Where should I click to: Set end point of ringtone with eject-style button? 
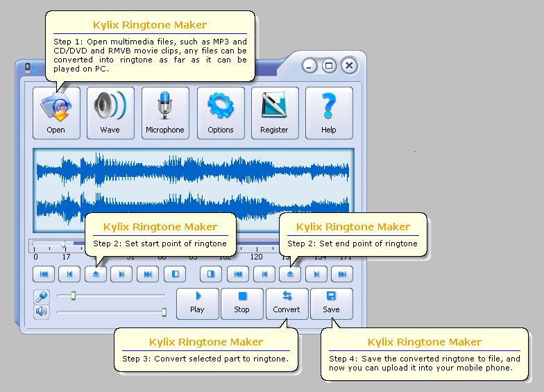[290, 274]
